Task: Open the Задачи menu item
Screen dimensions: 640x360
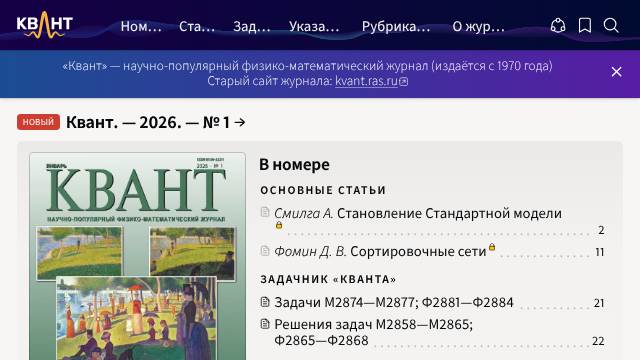Action: click(x=252, y=27)
